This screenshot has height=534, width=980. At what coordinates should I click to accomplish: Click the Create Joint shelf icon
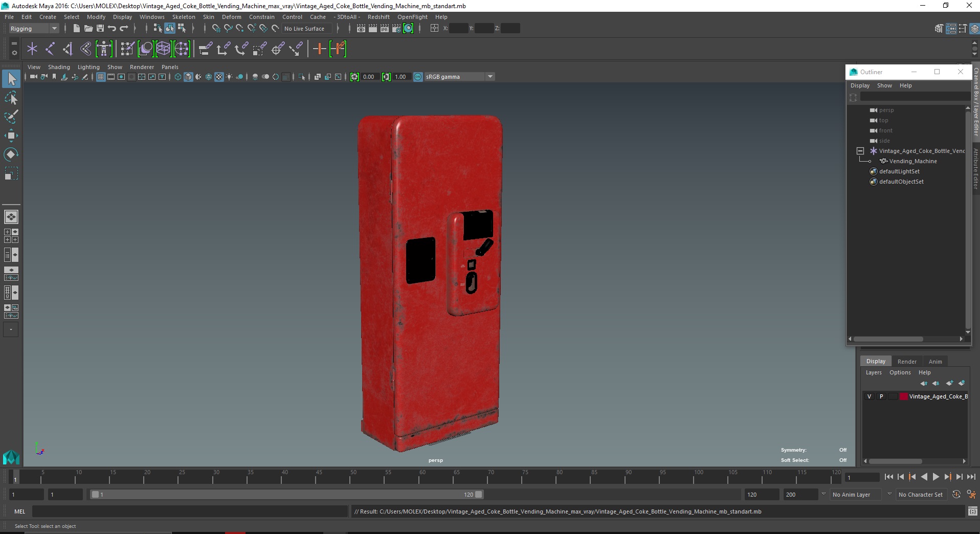(50, 49)
